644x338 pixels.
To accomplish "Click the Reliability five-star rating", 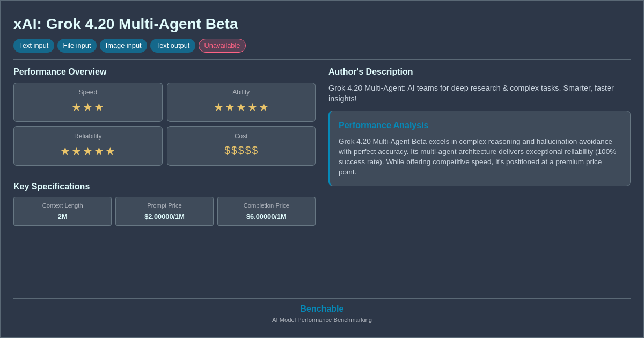I will pos(88,151).
